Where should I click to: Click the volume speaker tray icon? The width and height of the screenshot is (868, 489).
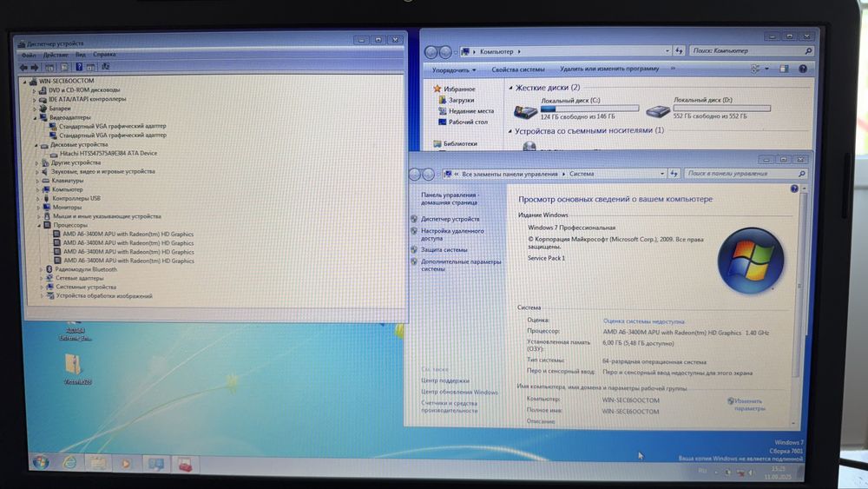point(751,472)
